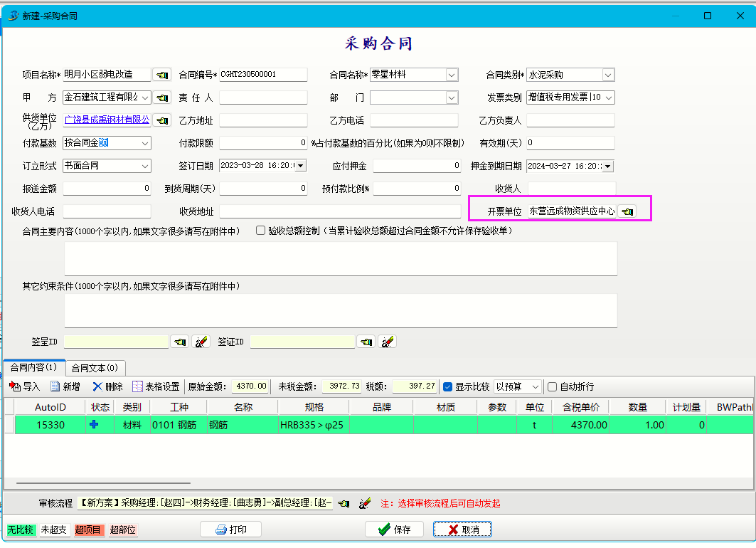Expand the 以预算 comparison dropdown

(536, 386)
